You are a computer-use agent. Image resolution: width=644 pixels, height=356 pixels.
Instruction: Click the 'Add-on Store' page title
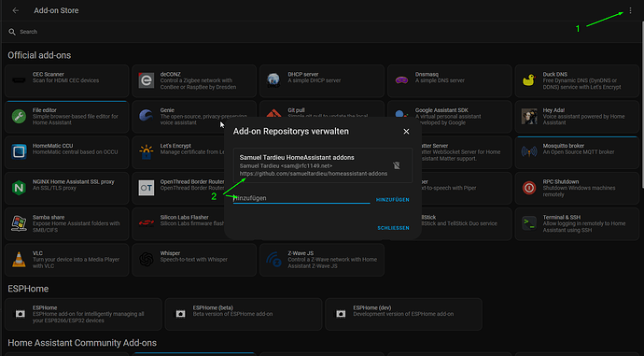56,10
